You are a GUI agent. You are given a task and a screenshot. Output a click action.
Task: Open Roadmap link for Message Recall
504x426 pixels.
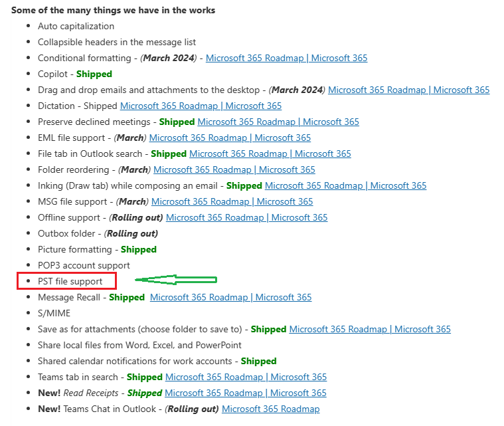(x=231, y=297)
